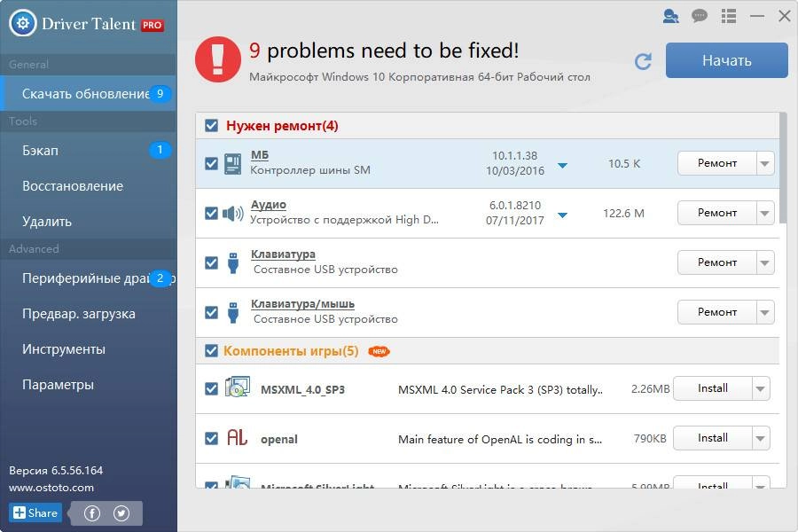Open the Скачать обновление section
The width and height of the screenshot is (798, 532).
[x=88, y=94]
